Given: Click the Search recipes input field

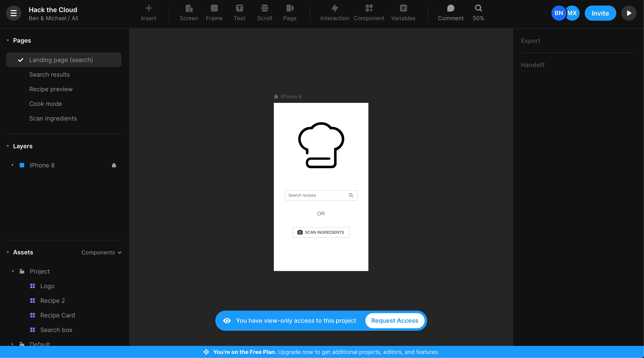Looking at the screenshot, I should 316,195.
